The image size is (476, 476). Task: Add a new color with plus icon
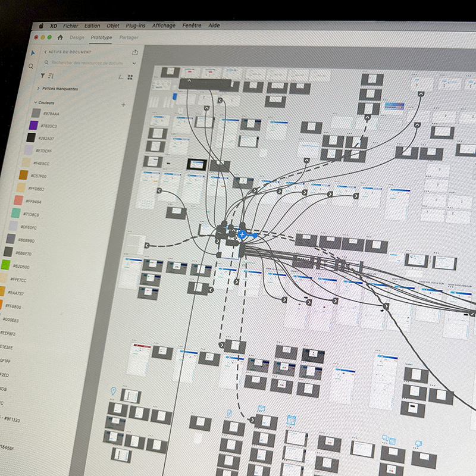[x=123, y=105]
